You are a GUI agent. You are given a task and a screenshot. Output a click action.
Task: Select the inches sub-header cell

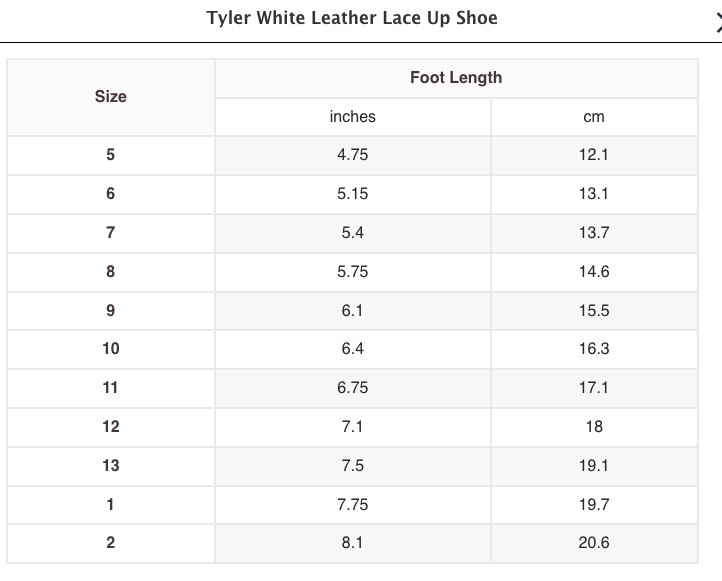click(353, 117)
